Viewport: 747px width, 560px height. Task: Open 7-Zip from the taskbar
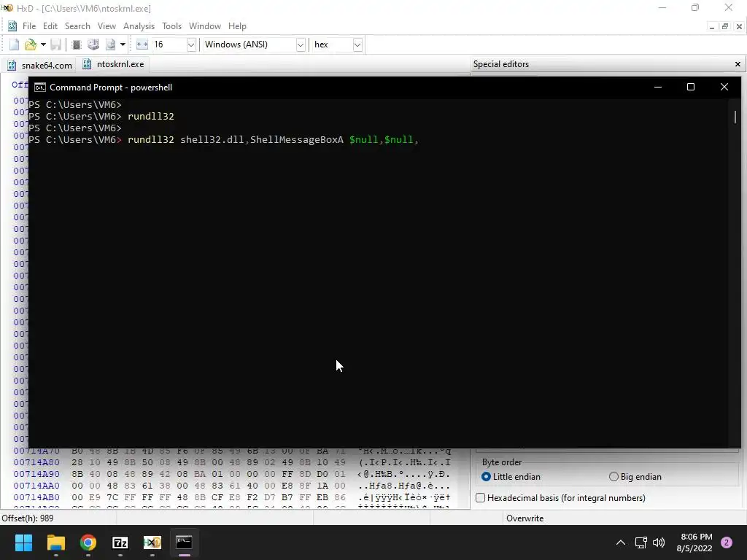click(120, 542)
